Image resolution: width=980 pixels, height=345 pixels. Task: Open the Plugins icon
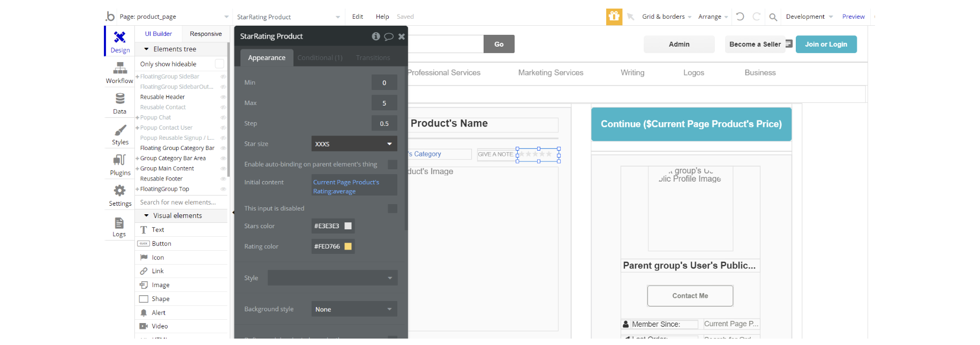point(120,160)
